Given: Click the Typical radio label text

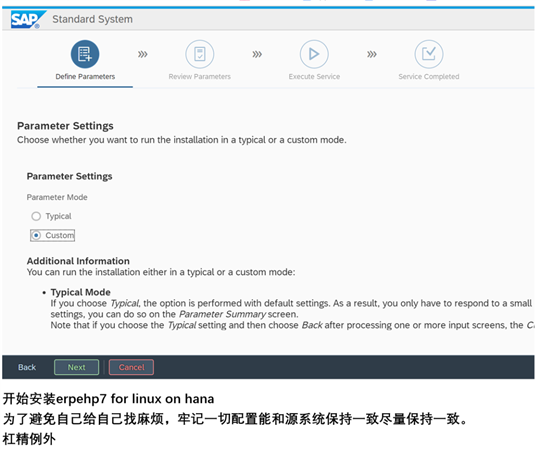Looking at the screenshot, I should [x=59, y=216].
